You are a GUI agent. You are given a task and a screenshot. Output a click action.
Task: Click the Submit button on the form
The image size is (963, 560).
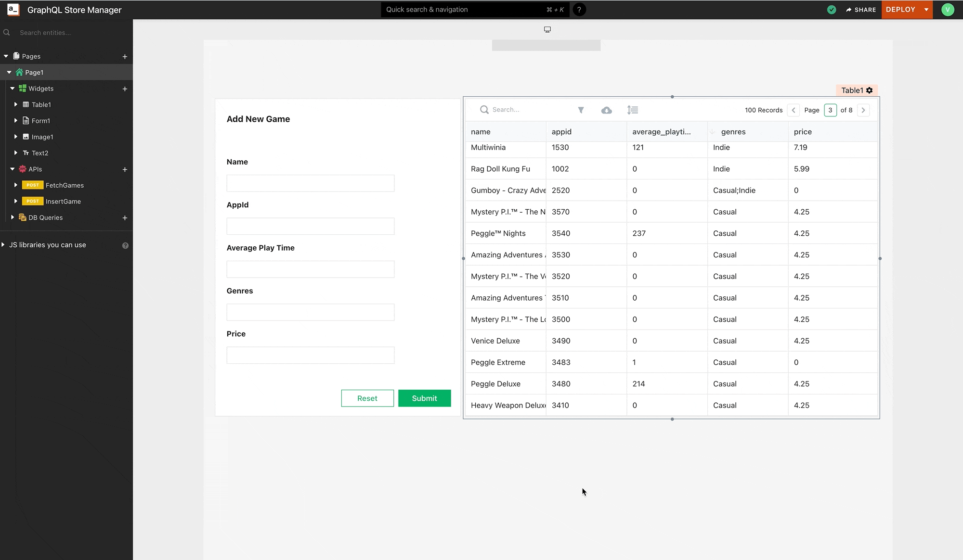point(424,398)
